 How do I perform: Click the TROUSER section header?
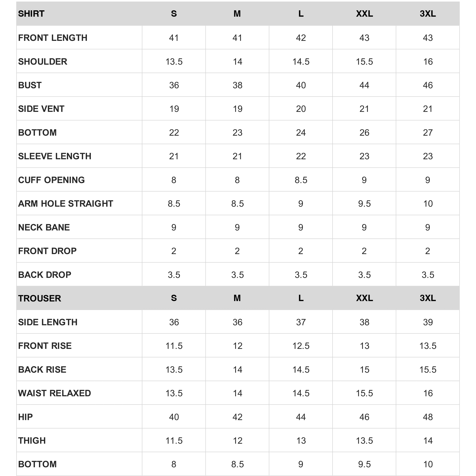click(x=39, y=298)
